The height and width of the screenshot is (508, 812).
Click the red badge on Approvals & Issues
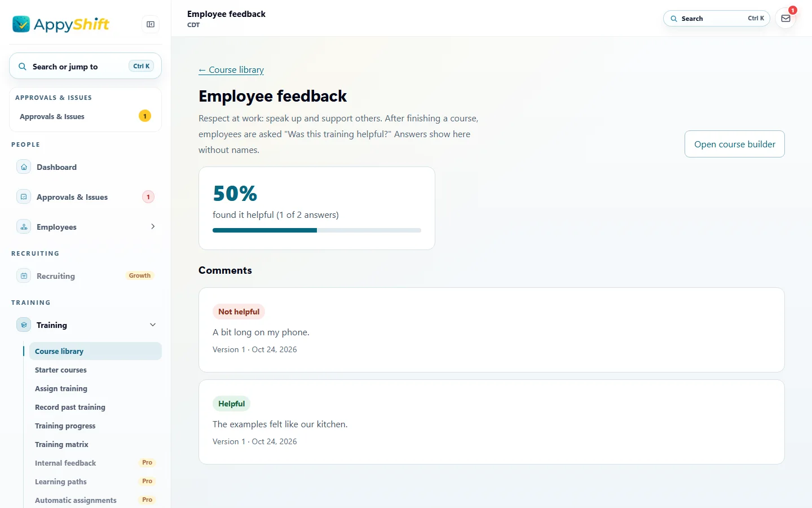point(148,197)
